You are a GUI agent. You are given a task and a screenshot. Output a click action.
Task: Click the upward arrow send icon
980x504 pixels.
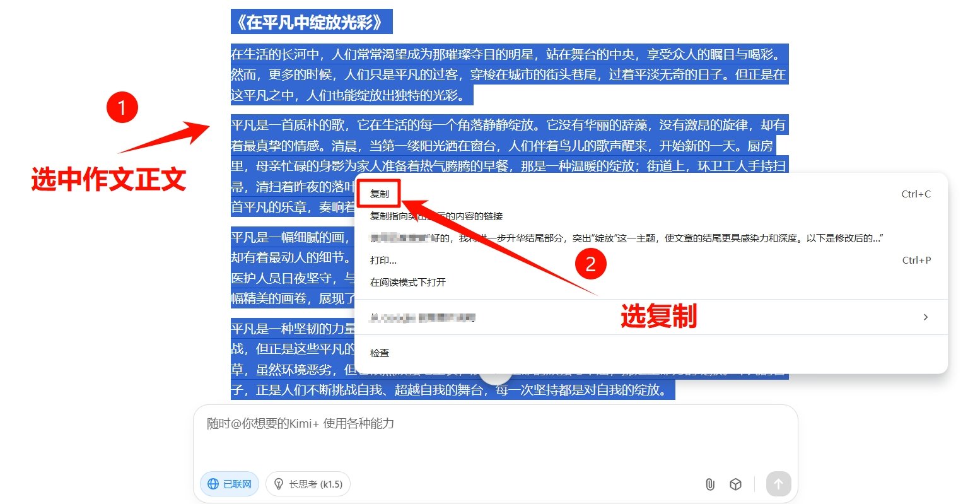click(778, 484)
